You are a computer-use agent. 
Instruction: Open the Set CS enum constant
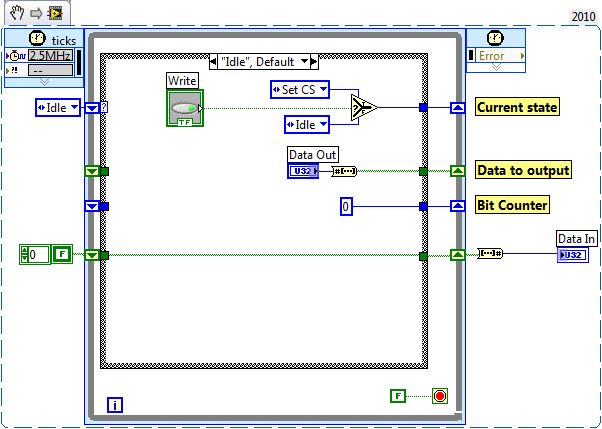300,89
